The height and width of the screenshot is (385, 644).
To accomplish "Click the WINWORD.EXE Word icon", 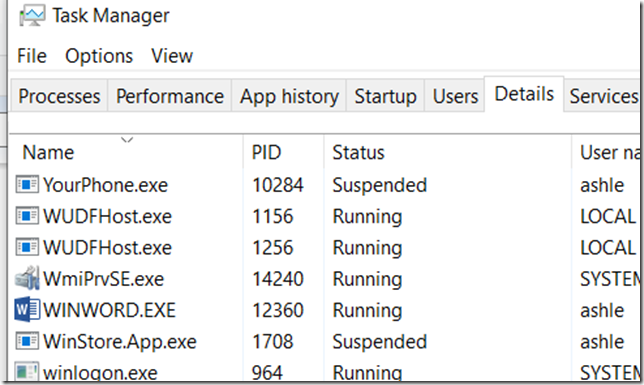I will [x=27, y=309].
